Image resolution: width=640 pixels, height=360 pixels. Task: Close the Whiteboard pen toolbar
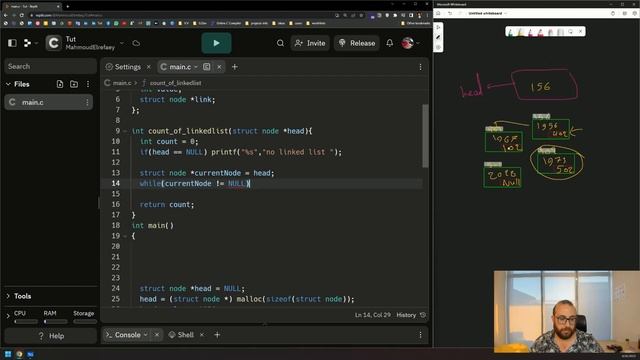coord(580,31)
